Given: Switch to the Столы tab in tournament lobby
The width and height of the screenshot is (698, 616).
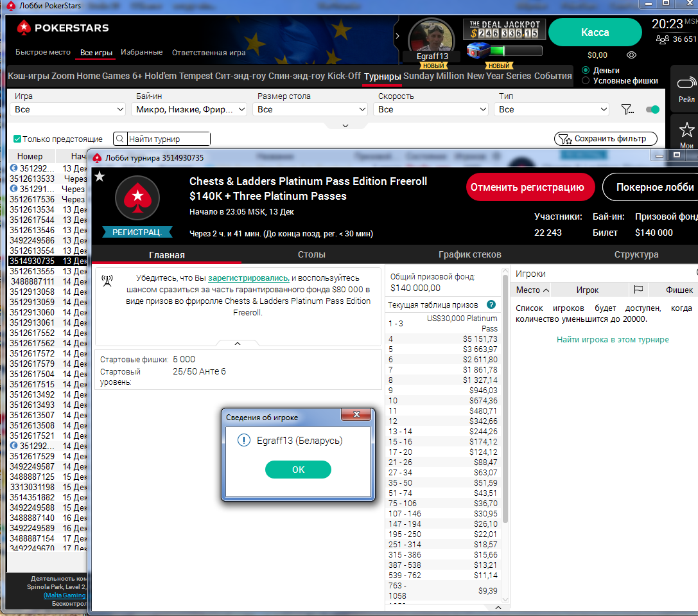Looking at the screenshot, I should point(311,254).
